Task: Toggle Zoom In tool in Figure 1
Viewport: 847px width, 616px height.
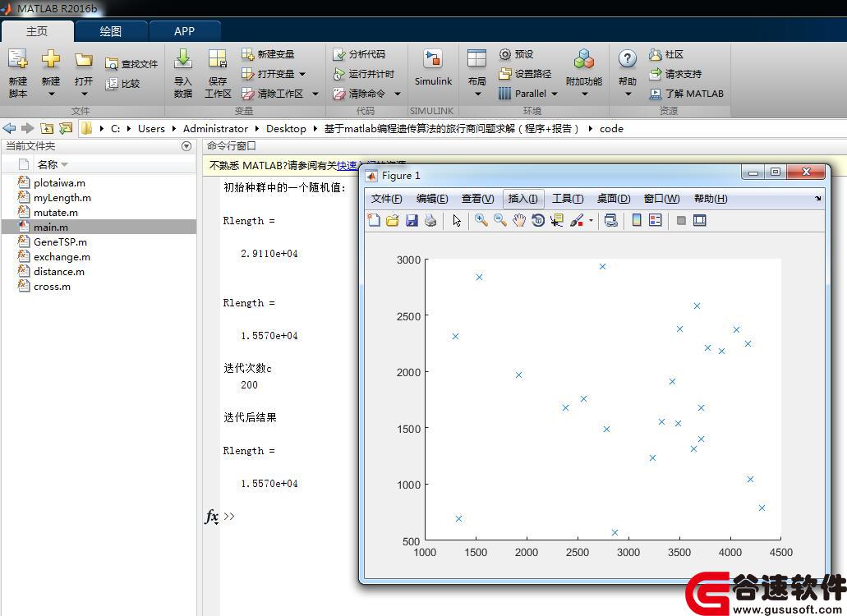Action: click(x=481, y=220)
